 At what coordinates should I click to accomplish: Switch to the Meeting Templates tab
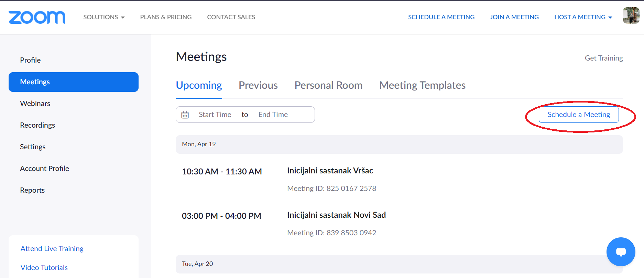(x=422, y=85)
